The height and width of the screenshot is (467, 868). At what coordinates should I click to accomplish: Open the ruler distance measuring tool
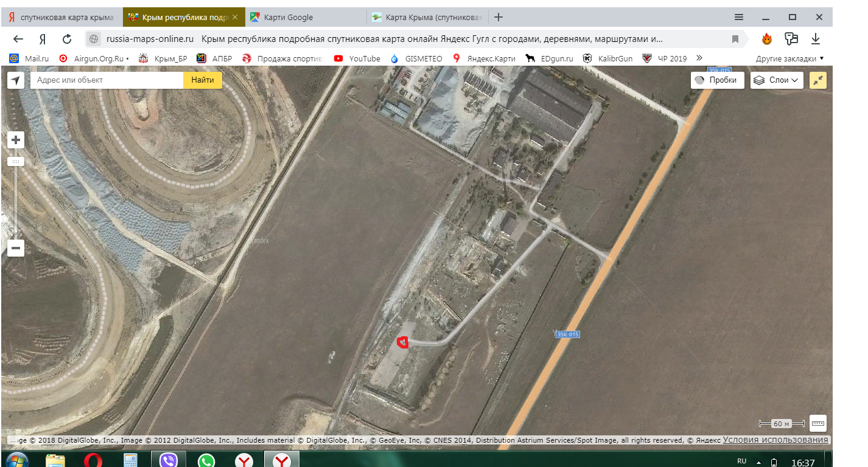(817, 423)
